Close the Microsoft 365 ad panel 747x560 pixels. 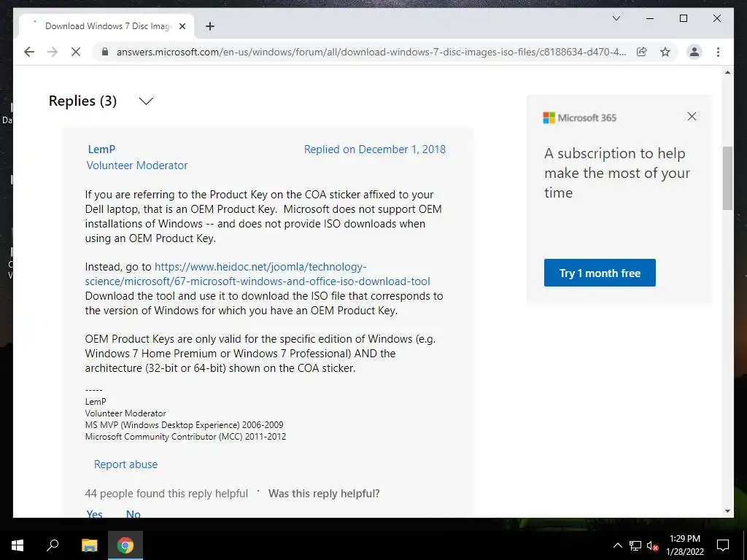point(692,117)
